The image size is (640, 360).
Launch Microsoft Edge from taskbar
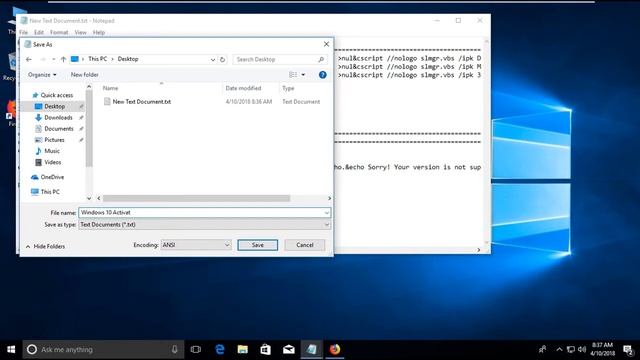coord(220,349)
